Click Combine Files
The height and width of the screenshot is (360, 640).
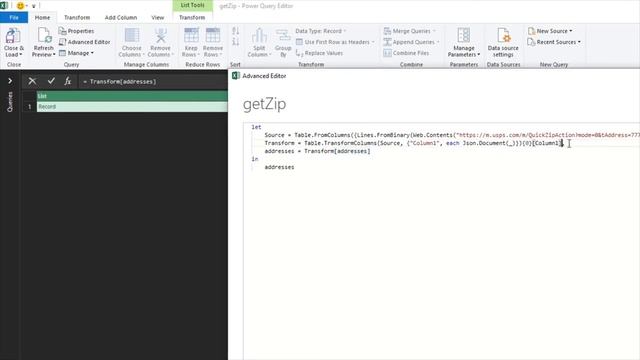point(406,53)
